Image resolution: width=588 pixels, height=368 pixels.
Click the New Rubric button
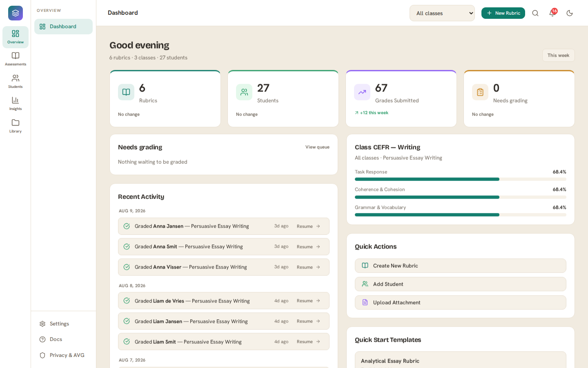click(x=503, y=13)
